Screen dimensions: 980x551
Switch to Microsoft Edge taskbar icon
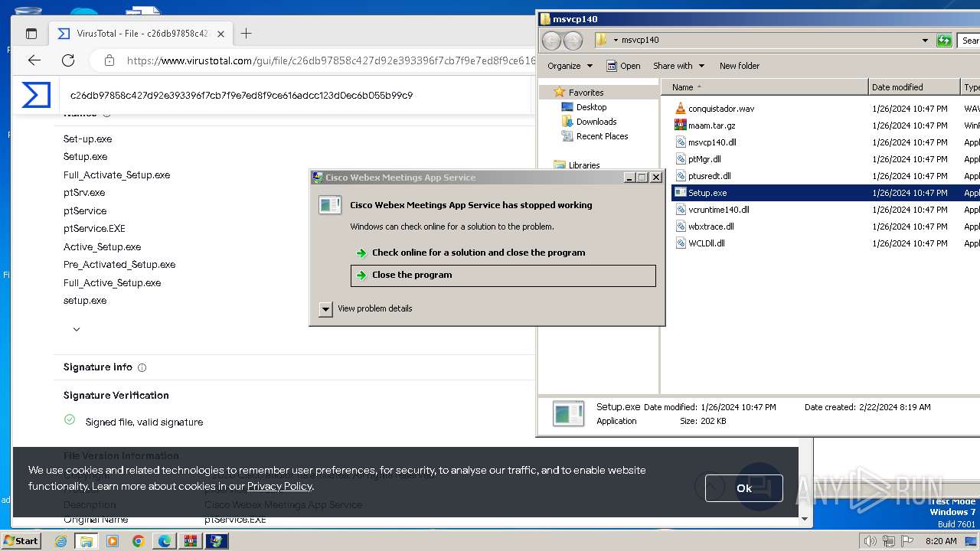pyautogui.click(x=165, y=541)
